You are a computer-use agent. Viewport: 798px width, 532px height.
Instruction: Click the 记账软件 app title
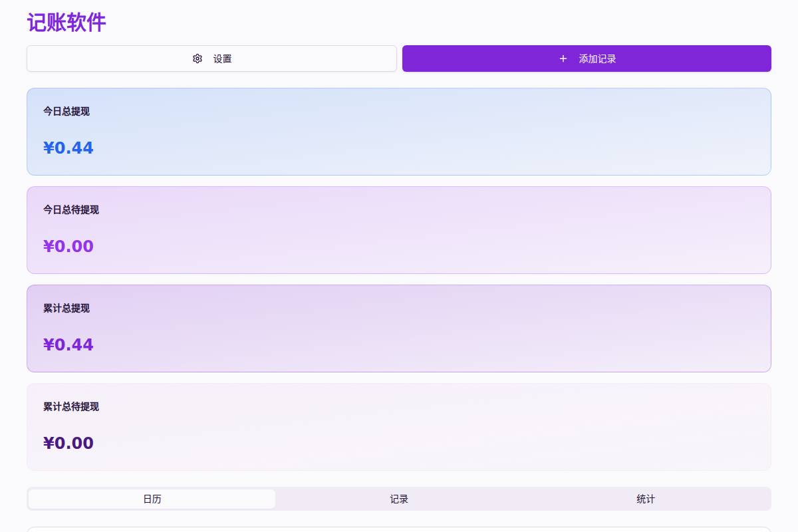click(66, 23)
